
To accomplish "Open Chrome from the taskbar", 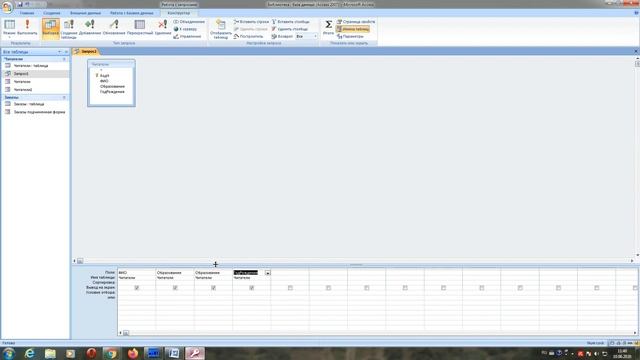I will pyautogui.click(x=111, y=353).
